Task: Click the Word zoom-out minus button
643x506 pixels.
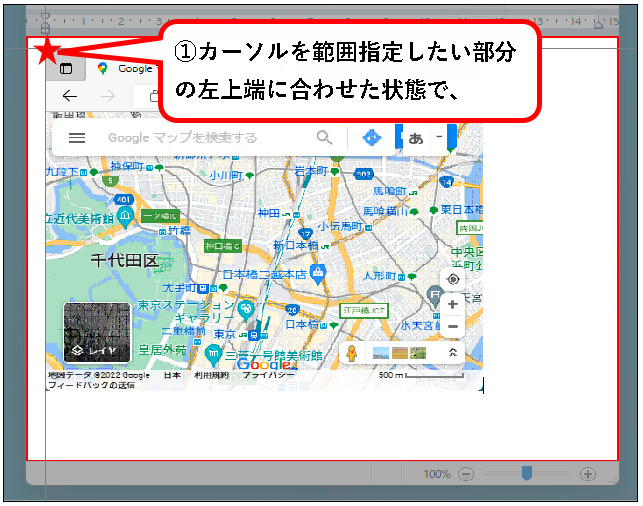Action: point(465,474)
